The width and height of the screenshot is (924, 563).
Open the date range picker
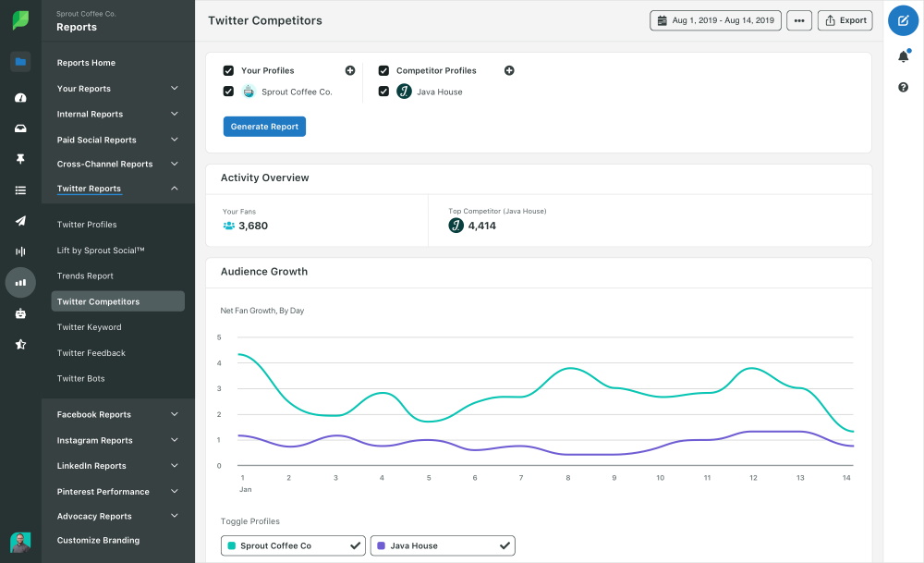click(715, 20)
